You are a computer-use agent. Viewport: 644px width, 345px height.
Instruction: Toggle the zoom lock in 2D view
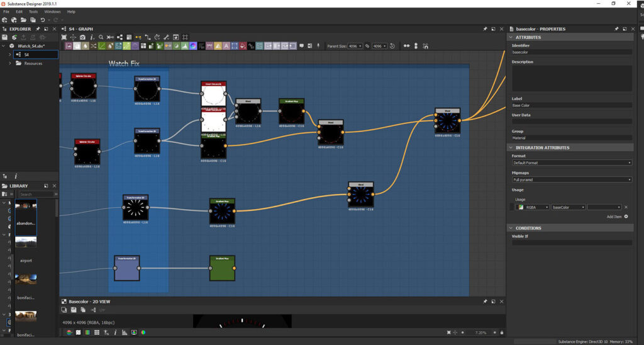(x=502, y=332)
